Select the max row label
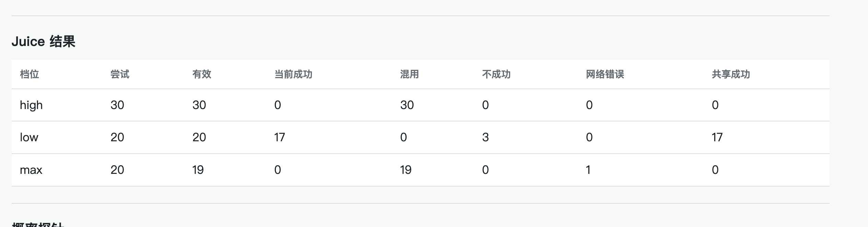The width and height of the screenshot is (868, 227). point(31,170)
